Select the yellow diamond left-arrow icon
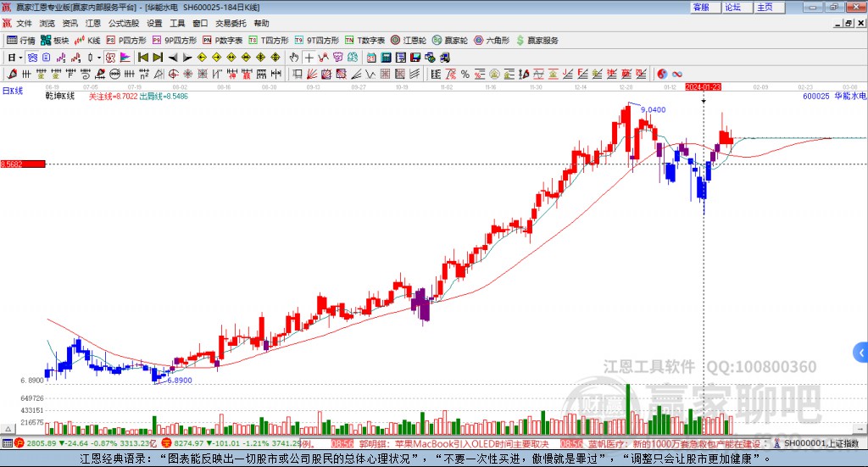This screenshot has height=467, width=868. pyautogui.click(x=202, y=58)
